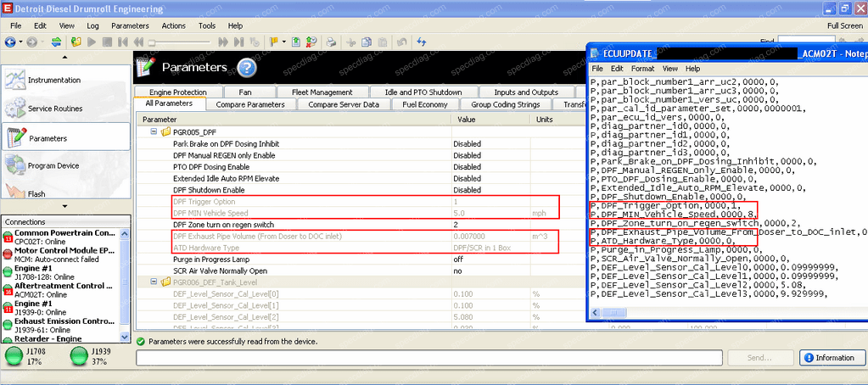
Task: Select Common Powertrain Controller CPC02T connection
Action: point(60,237)
